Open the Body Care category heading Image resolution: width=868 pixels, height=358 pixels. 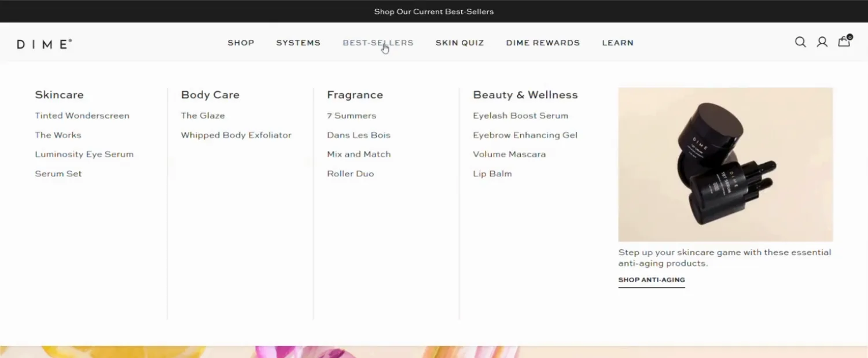pos(210,95)
